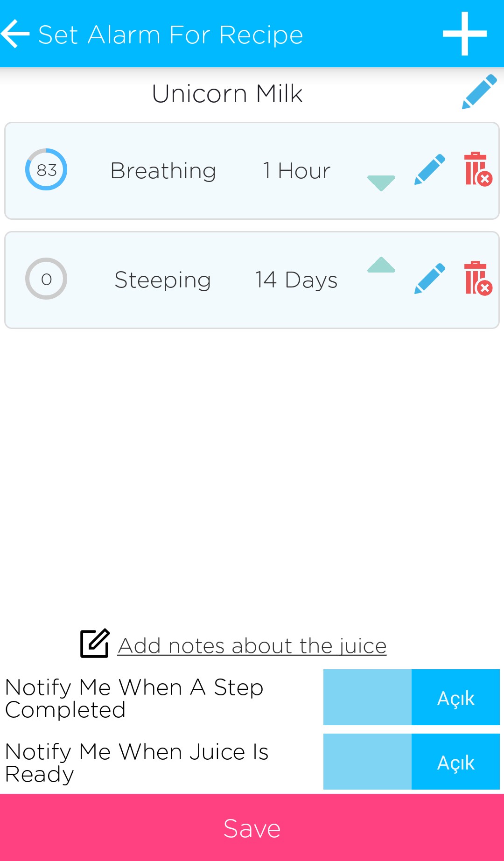
Task: Edit the Steeping step
Action: click(x=430, y=279)
